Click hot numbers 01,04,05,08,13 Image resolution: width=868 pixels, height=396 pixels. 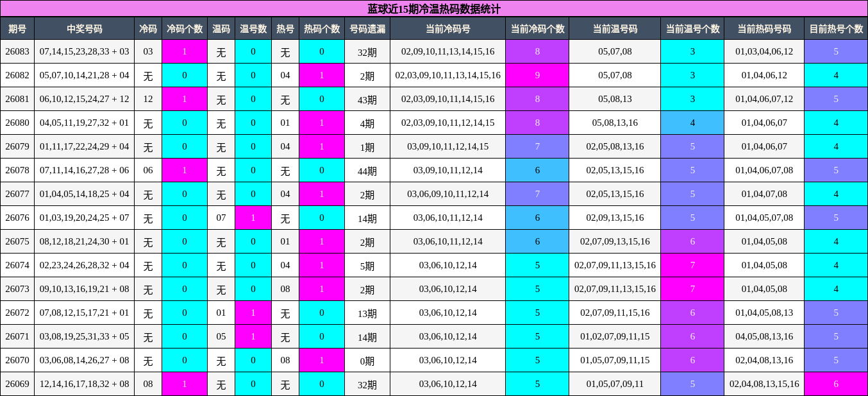click(764, 313)
